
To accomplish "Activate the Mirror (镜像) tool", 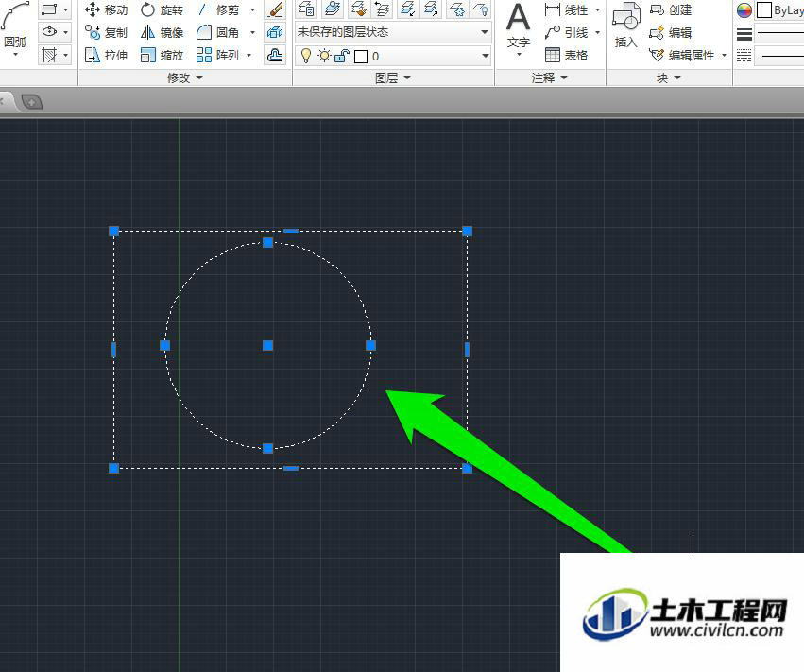I will click(x=163, y=32).
